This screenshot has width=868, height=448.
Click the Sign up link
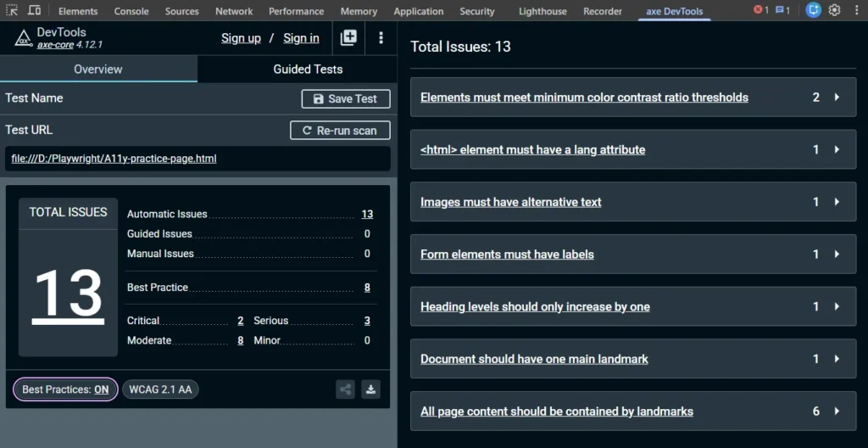coord(241,37)
